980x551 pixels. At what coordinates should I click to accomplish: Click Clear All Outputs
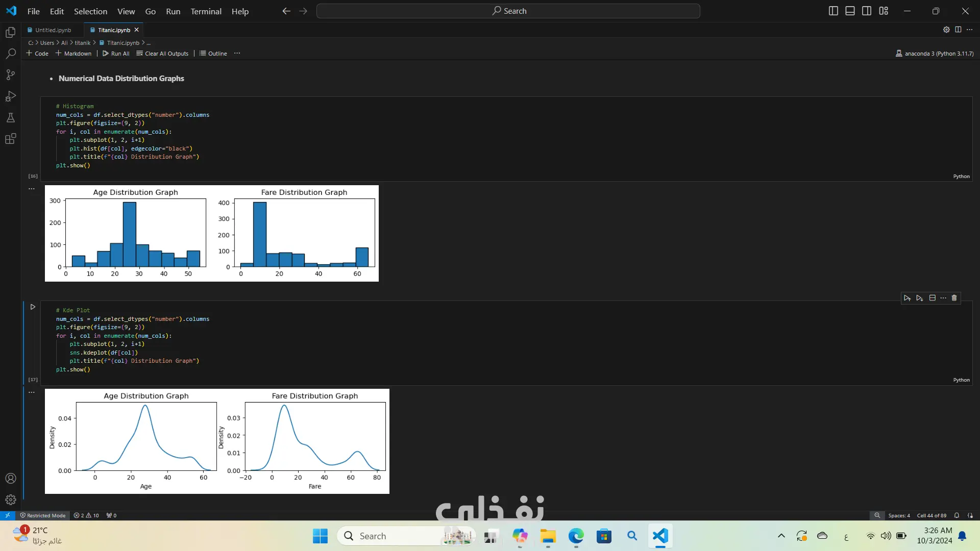coord(162,54)
